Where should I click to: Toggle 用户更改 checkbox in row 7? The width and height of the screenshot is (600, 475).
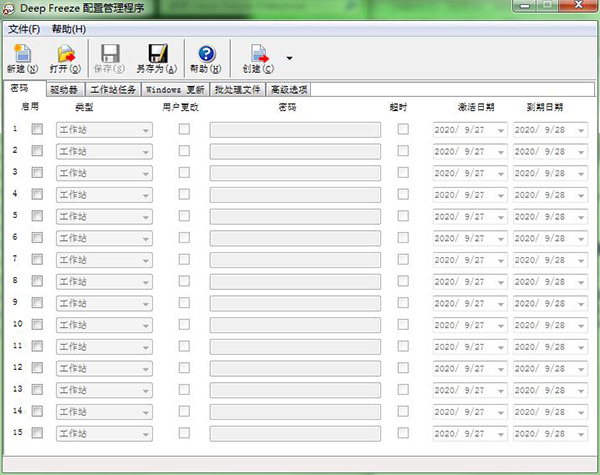click(184, 260)
